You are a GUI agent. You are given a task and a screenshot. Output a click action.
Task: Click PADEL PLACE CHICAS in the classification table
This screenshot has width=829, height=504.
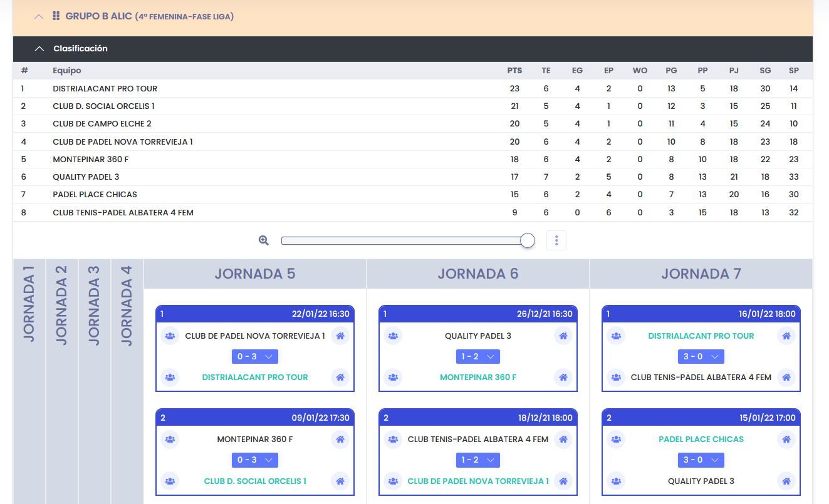(x=95, y=195)
